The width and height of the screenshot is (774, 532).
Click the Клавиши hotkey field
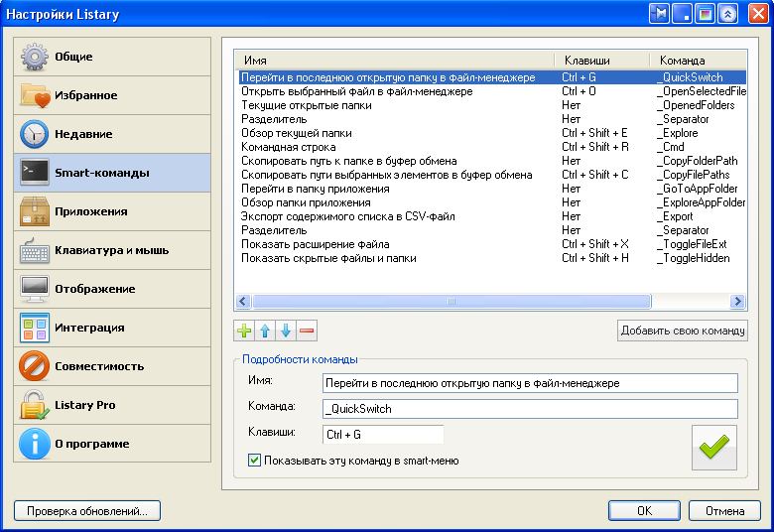(x=383, y=435)
